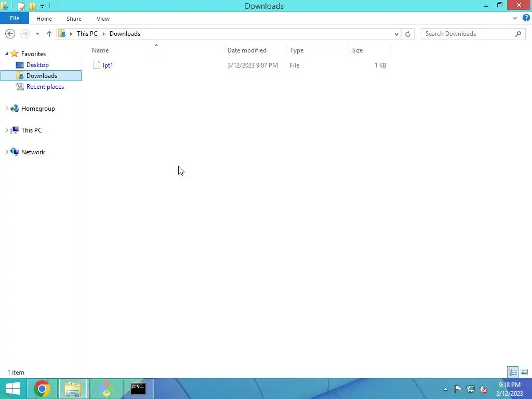Viewport: 532px width, 399px height.
Task: Go back with the Back arrow
Action: point(10,34)
